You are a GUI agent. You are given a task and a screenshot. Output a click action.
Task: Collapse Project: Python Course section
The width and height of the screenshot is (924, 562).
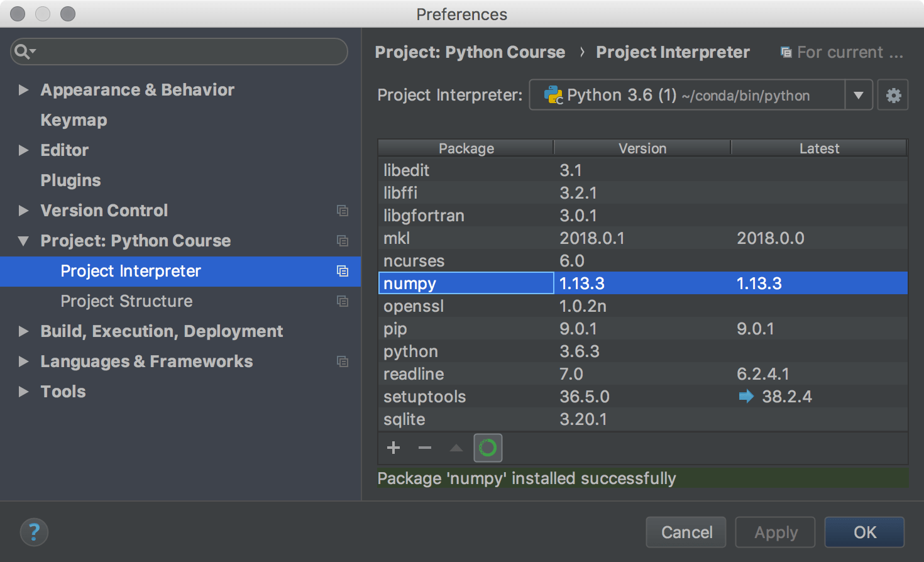pyautogui.click(x=23, y=241)
